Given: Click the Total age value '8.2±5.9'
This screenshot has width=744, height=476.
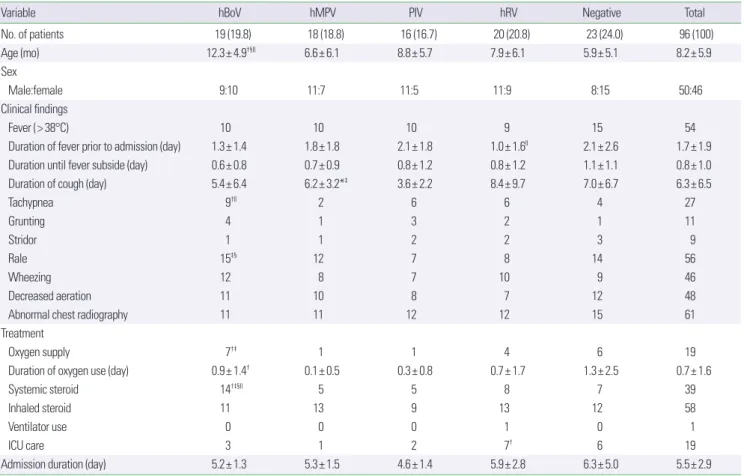Looking at the screenshot, I should point(694,53).
